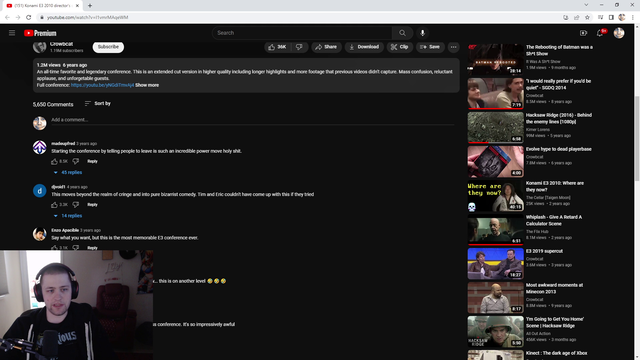Viewport: 640px width, 360px height.
Task: Go forward in browser history
Action: click(18, 18)
